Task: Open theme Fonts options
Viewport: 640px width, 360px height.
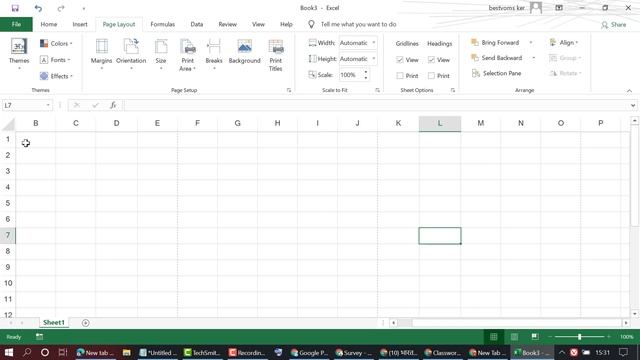Action: coord(55,60)
